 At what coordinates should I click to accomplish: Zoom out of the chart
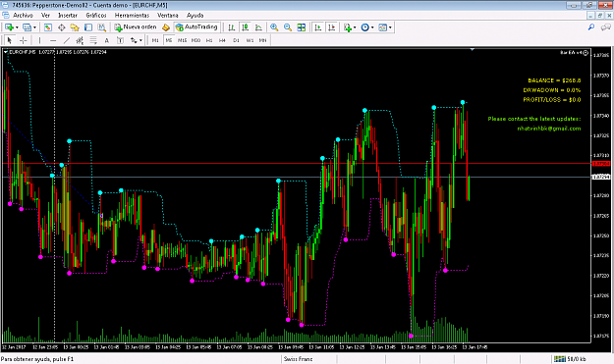coord(288,27)
